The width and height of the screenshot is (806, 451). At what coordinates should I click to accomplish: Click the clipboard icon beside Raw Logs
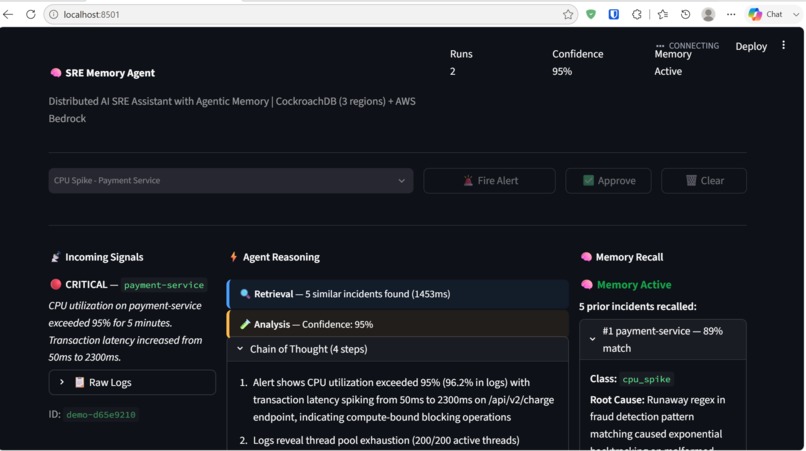tap(80, 383)
